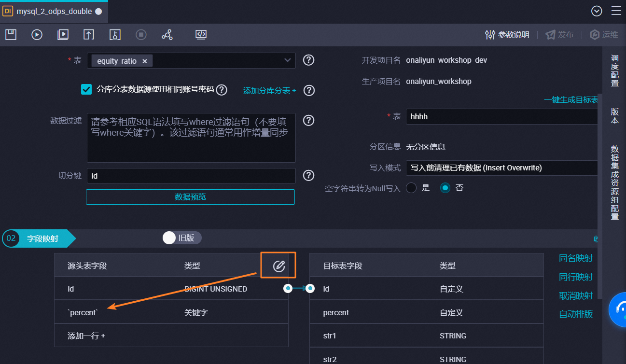This screenshot has height=364, width=626.
Task: Click 取消映射 link
Action: (576, 295)
